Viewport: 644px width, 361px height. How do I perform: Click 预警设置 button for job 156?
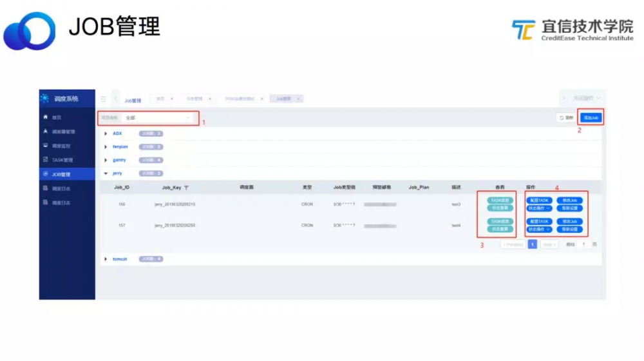click(570, 208)
